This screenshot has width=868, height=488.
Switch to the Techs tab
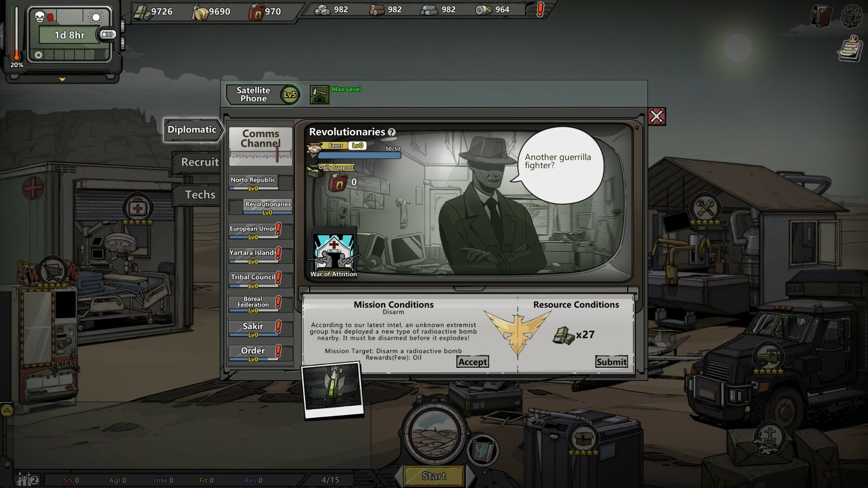pyautogui.click(x=200, y=195)
